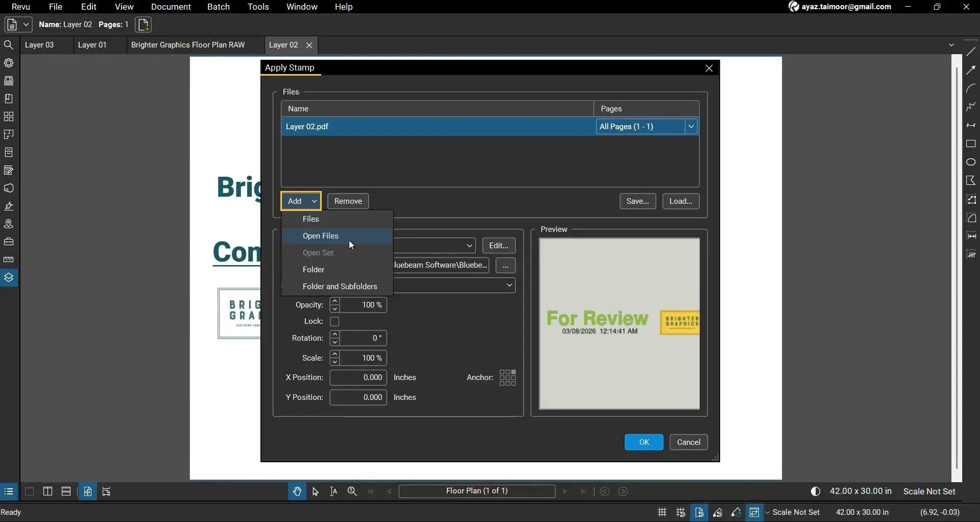The width and height of the screenshot is (980, 522).
Task: Toggle Snap to Content in status bar
Action: (x=699, y=513)
